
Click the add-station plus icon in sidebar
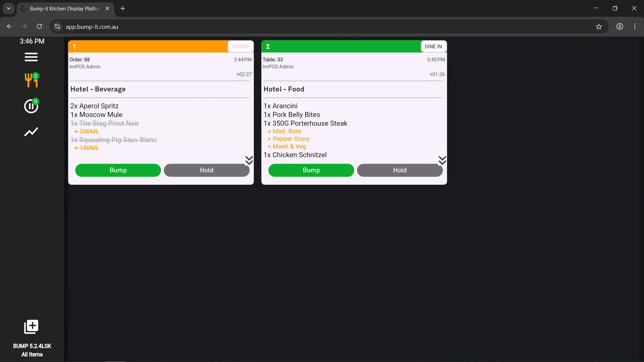tap(31, 326)
